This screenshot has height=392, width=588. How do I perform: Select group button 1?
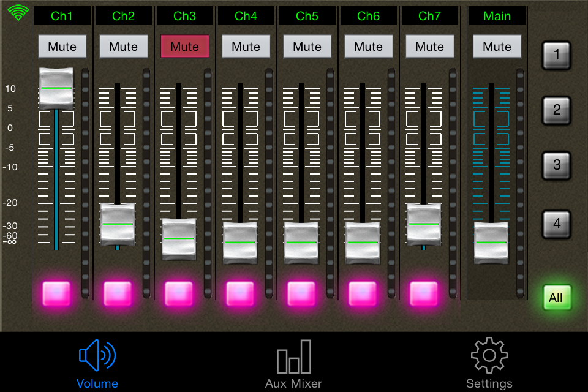[x=557, y=55]
